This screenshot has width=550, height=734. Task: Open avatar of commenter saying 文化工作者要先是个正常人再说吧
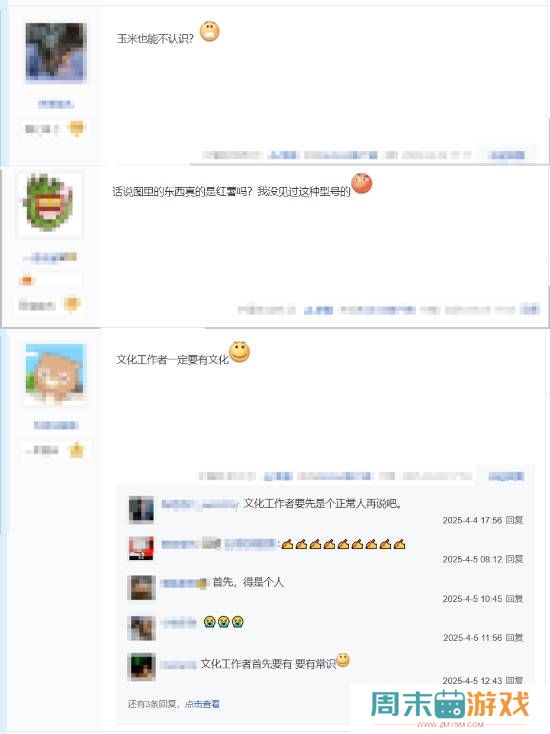[141, 509]
